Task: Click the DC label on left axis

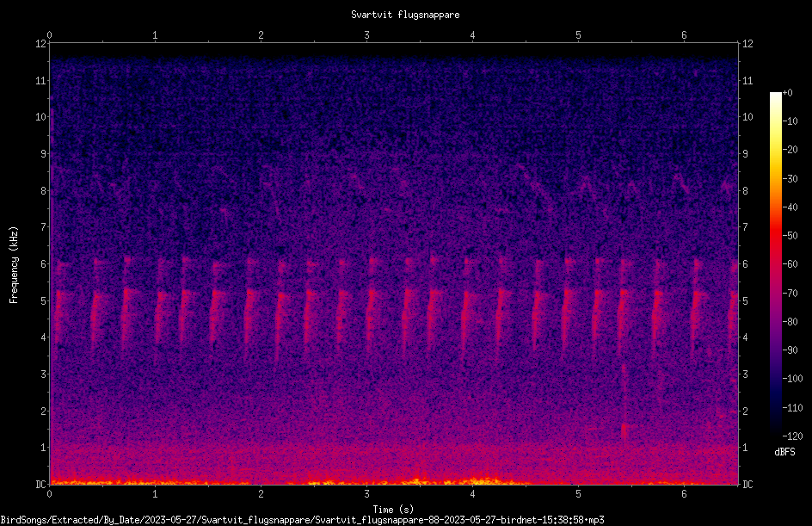Action: [x=40, y=485]
